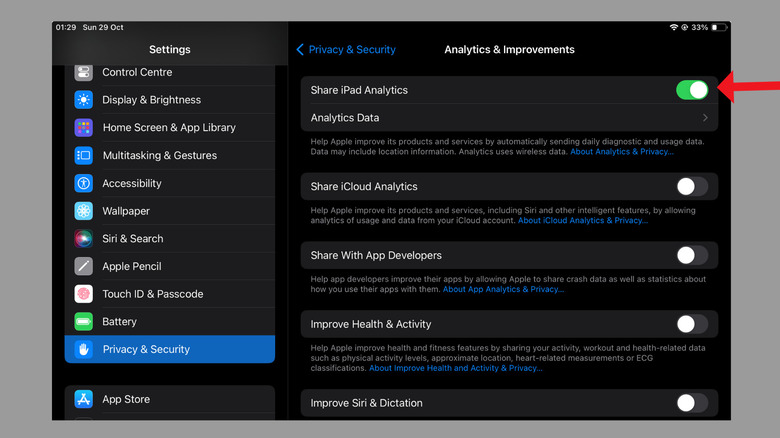Open App Store settings row

(170, 399)
